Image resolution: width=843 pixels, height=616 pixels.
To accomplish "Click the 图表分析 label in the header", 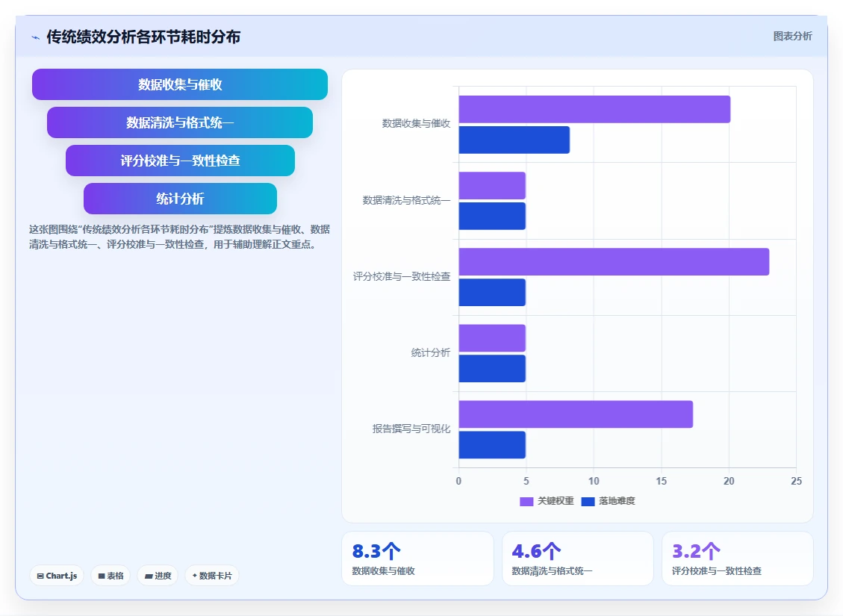I will click(792, 36).
